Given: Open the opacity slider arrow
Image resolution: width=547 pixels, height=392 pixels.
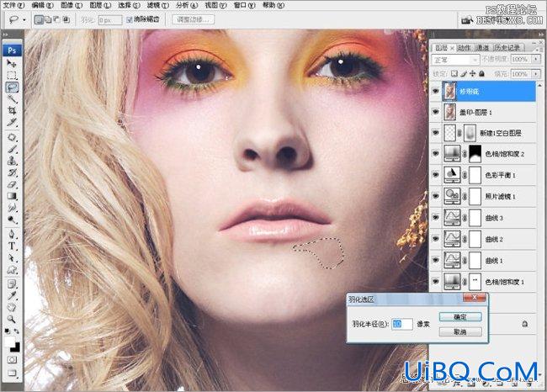Looking at the screenshot, I should [x=536, y=59].
